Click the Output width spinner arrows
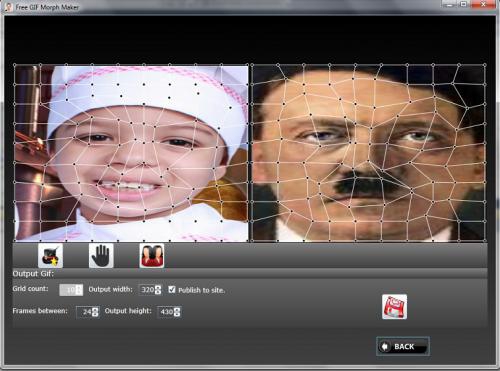 click(158, 290)
